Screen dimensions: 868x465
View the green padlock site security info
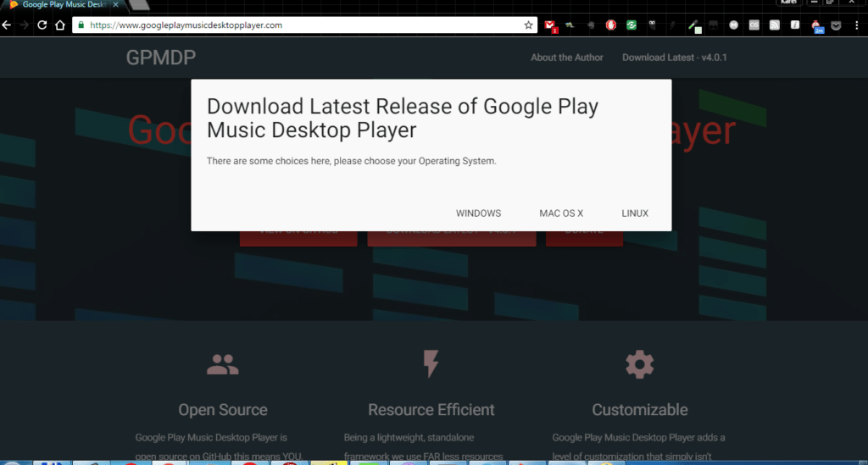pyautogui.click(x=81, y=25)
